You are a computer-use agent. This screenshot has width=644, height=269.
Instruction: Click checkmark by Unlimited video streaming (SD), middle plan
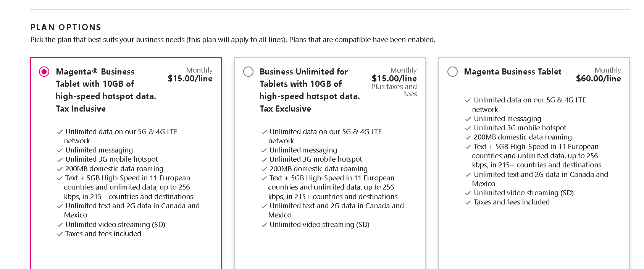pyautogui.click(x=264, y=225)
